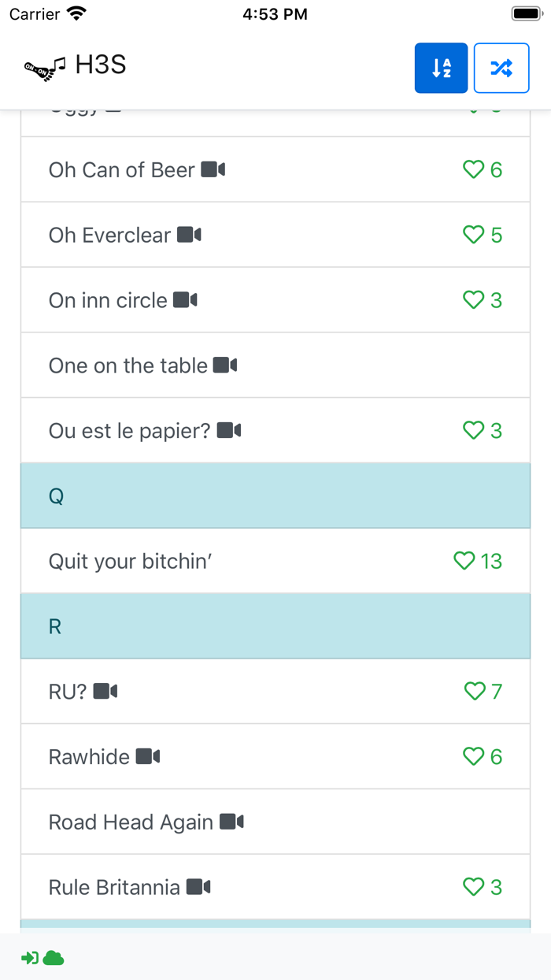
Task: Click the green cloud sync icon
Action: [x=54, y=958]
